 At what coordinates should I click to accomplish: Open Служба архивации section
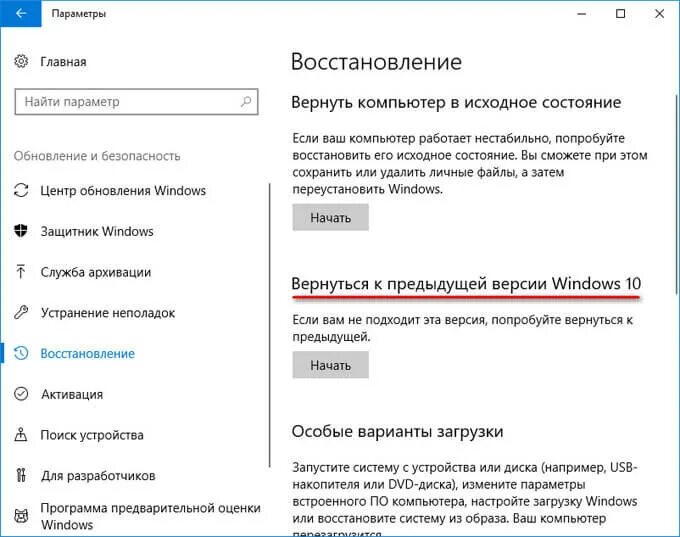pyautogui.click(x=96, y=272)
